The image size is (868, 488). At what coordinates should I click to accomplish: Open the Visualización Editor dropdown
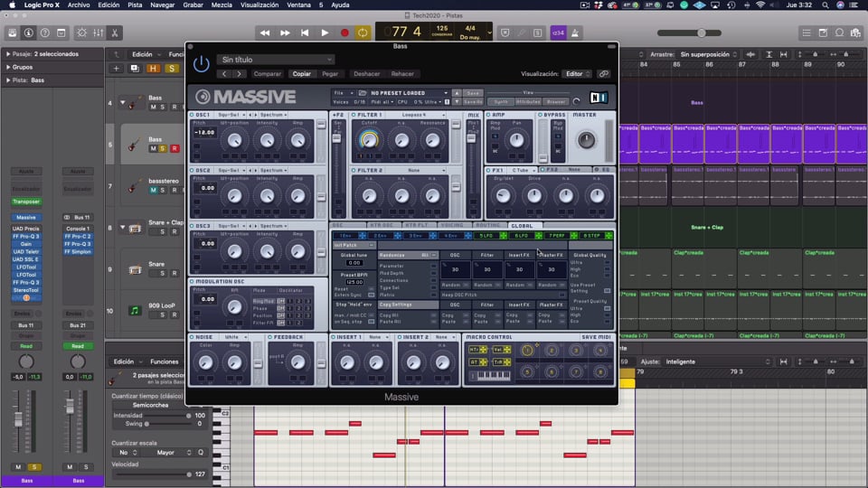(577, 73)
